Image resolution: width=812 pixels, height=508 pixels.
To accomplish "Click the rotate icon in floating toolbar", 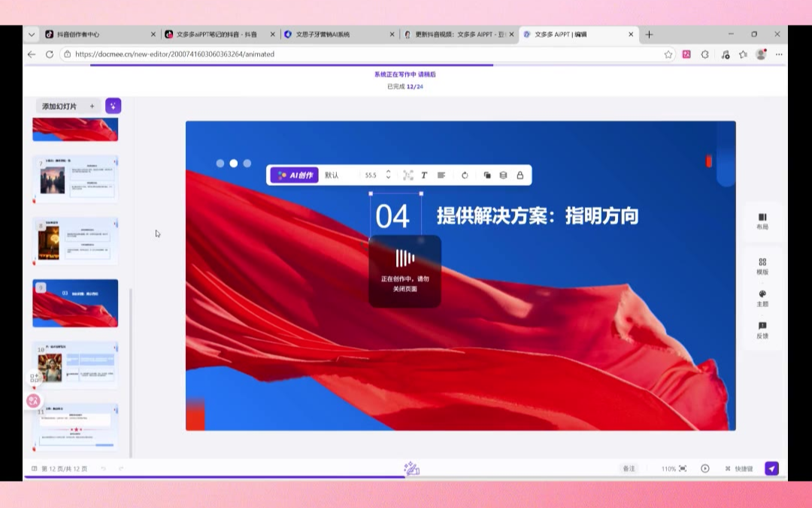I will point(465,175).
